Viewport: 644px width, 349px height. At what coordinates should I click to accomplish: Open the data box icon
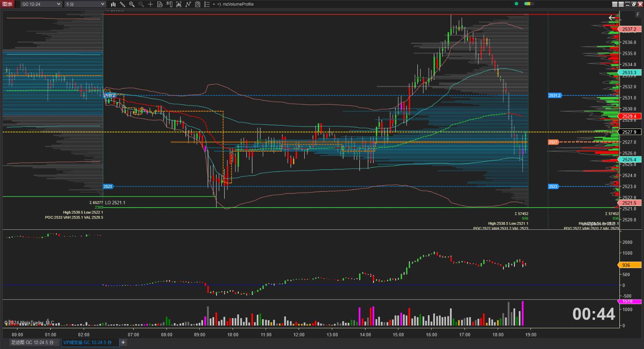coord(160,4)
